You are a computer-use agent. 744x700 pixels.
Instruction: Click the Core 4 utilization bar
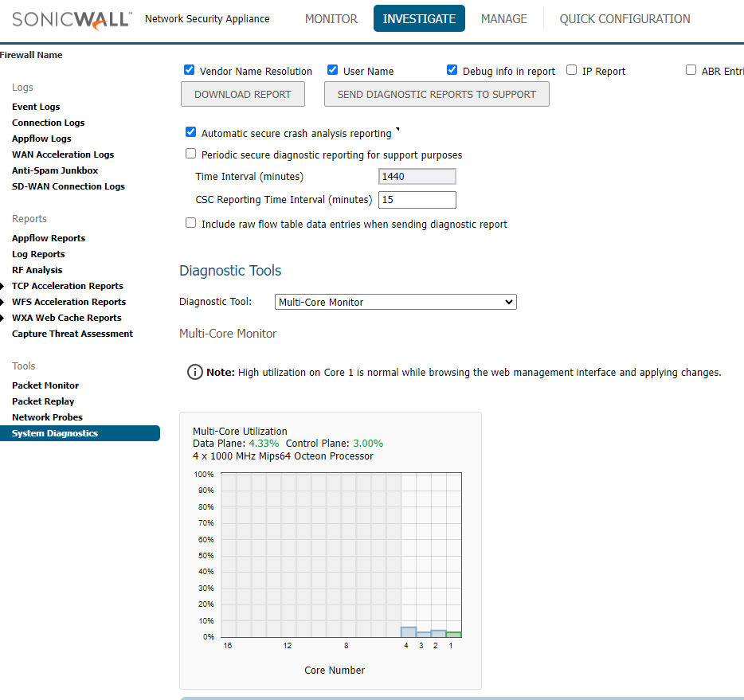coord(409,632)
